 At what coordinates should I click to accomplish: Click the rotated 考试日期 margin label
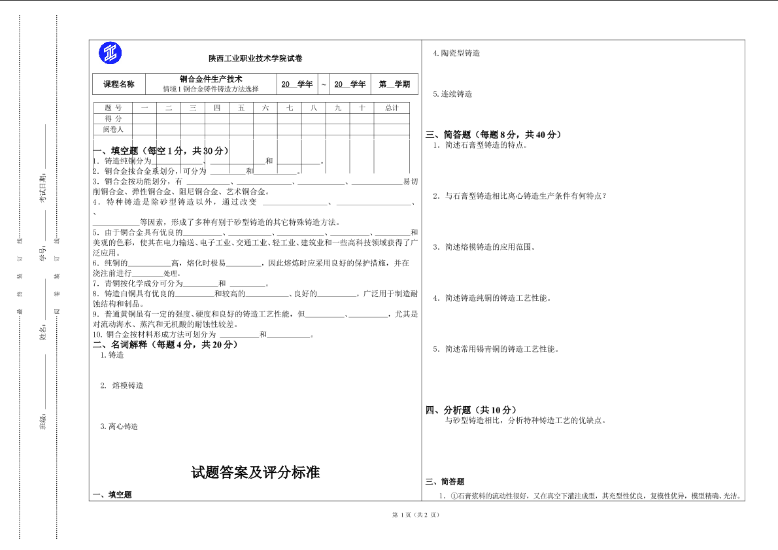43,188
